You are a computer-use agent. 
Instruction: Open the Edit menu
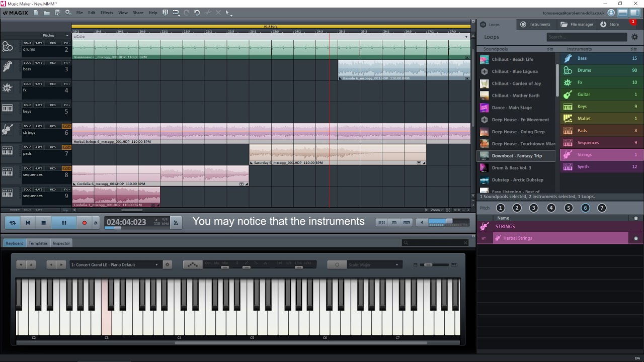[x=92, y=13]
